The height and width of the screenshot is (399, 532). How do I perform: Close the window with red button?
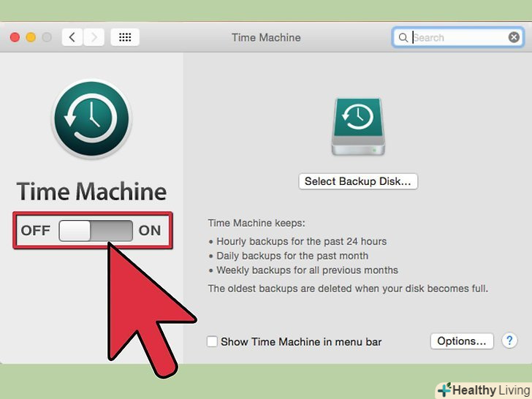coord(15,37)
